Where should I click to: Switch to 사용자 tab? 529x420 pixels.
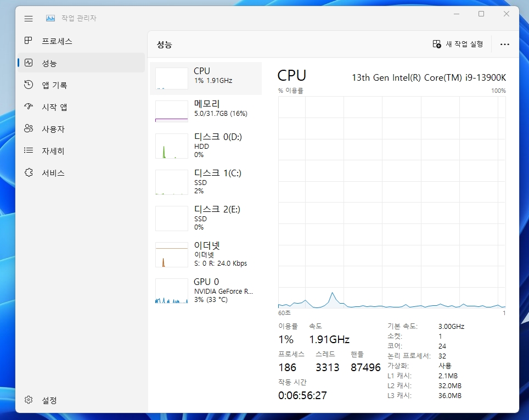click(81, 128)
